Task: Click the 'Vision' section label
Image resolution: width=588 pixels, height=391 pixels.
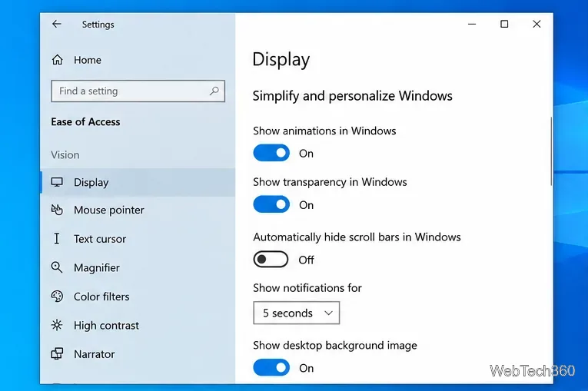Action: pyautogui.click(x=65, y=155)
